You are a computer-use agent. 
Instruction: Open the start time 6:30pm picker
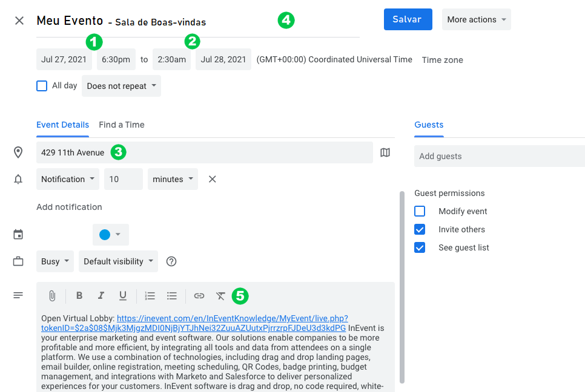pos(116,60)
